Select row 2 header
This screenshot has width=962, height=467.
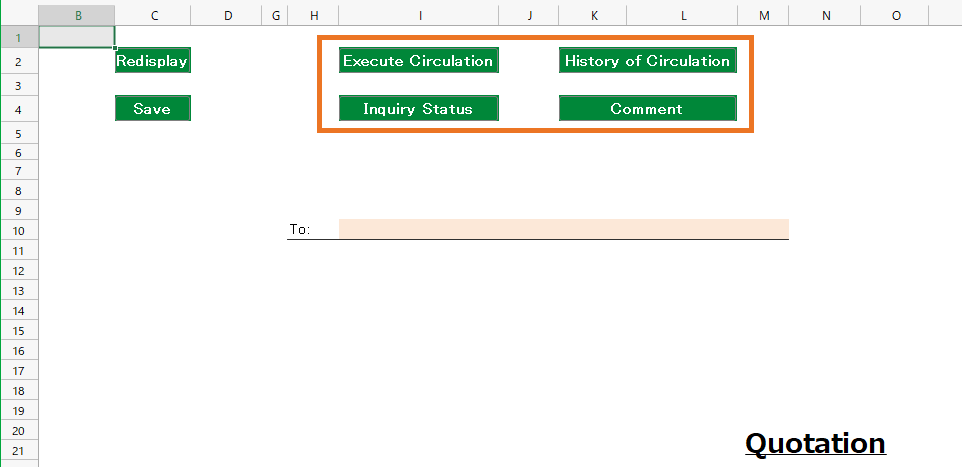tap(18, 62)
